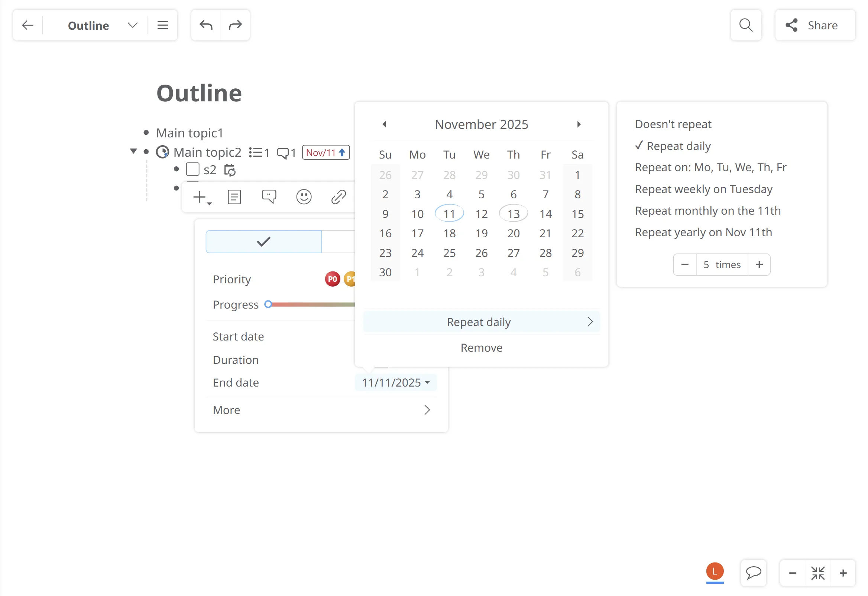Open chat bubble at bottom right
Screen dimensions: 868x596
(x=753, y=573)
